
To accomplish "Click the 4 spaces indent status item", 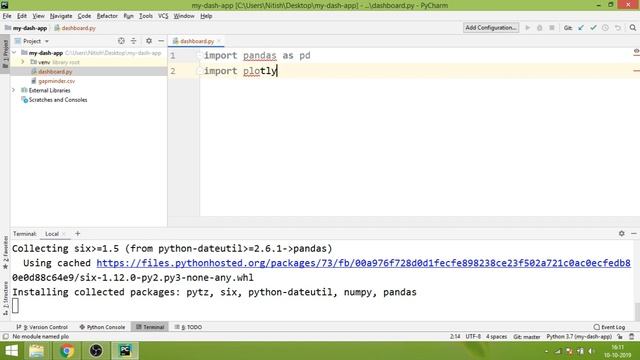I will pyautogui.click(x=496, y=337).
